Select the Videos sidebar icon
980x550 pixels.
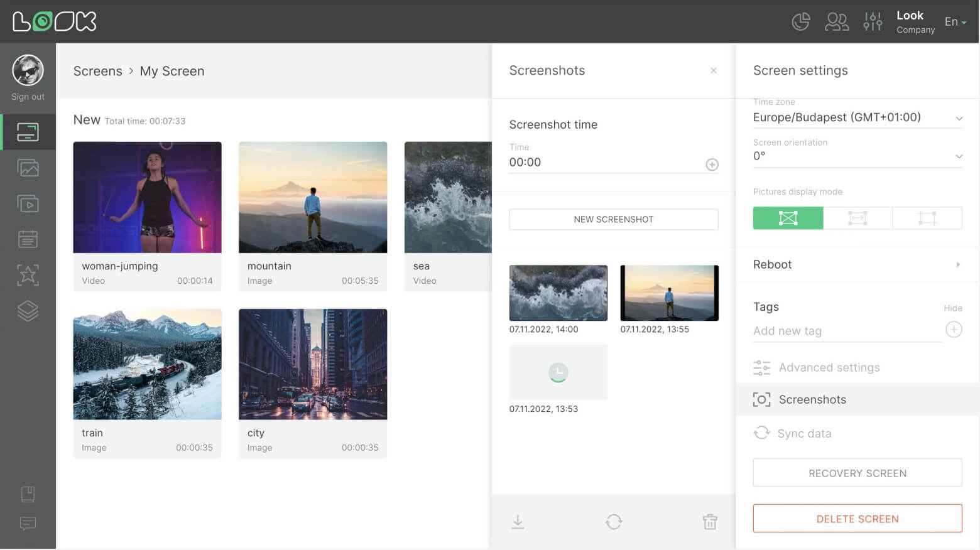28,203
